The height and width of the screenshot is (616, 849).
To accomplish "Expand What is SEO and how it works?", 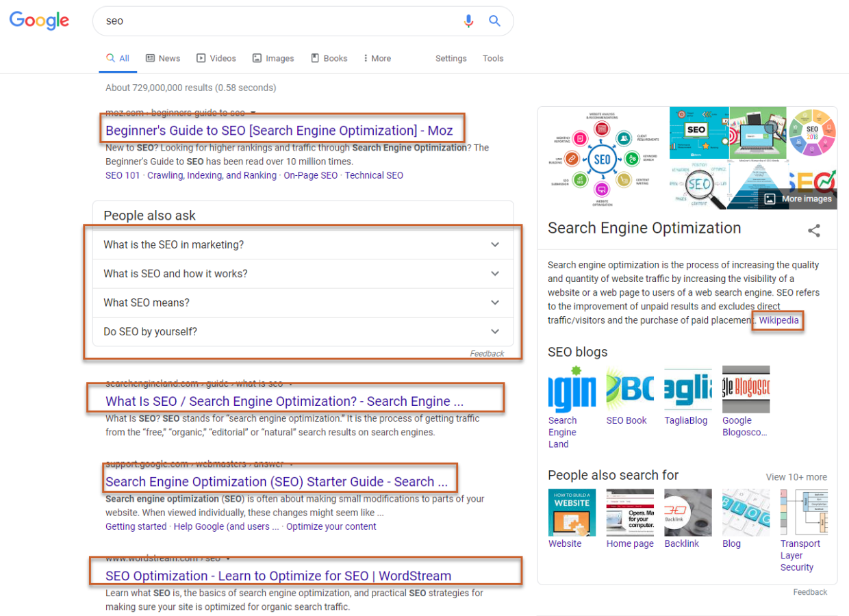I will (303, 274).
